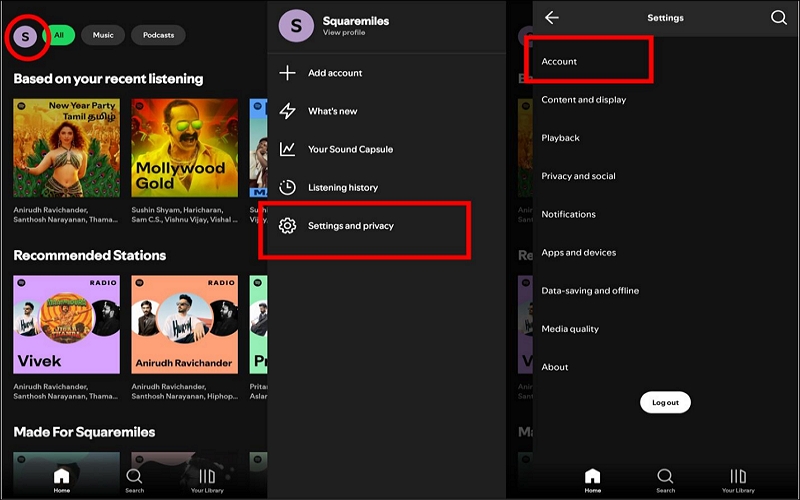Screen dimensions: 800x500
Task: Open Data-saving and offline settings
Action: click(x=665, y=291)
